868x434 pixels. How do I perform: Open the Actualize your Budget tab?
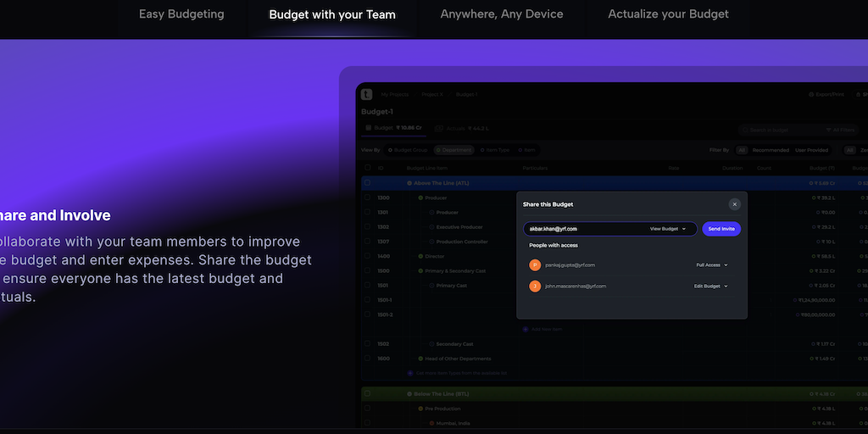coord(668,14)
